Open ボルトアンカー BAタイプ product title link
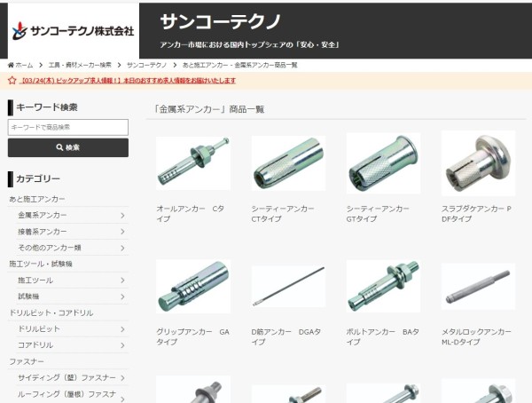532x403 pixels. pyautogui.click(x=382, y=336)
